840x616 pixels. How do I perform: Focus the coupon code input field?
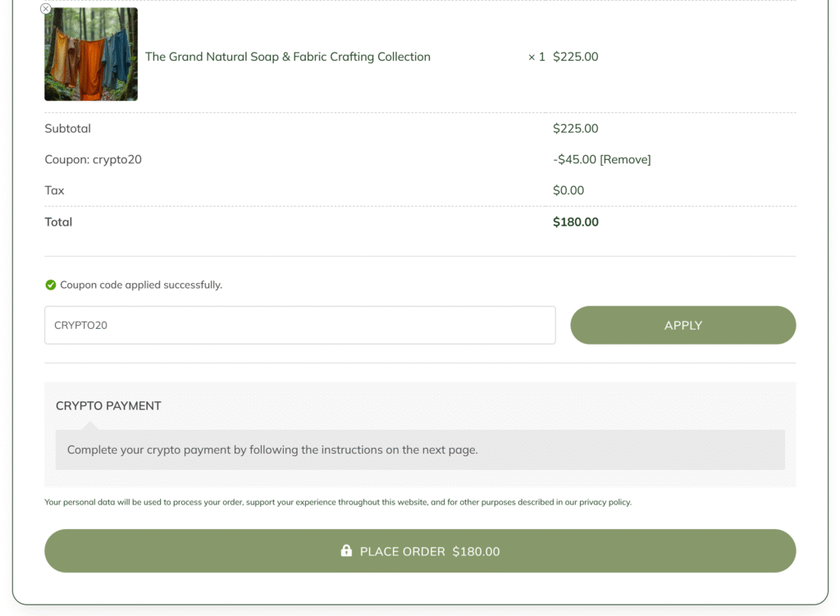[x=299, y=325]
